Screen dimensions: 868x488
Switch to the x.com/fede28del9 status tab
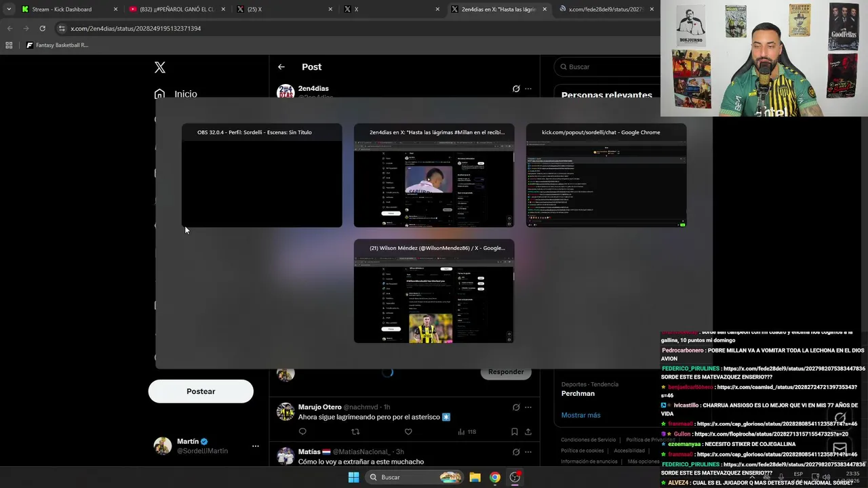[608, 9]
